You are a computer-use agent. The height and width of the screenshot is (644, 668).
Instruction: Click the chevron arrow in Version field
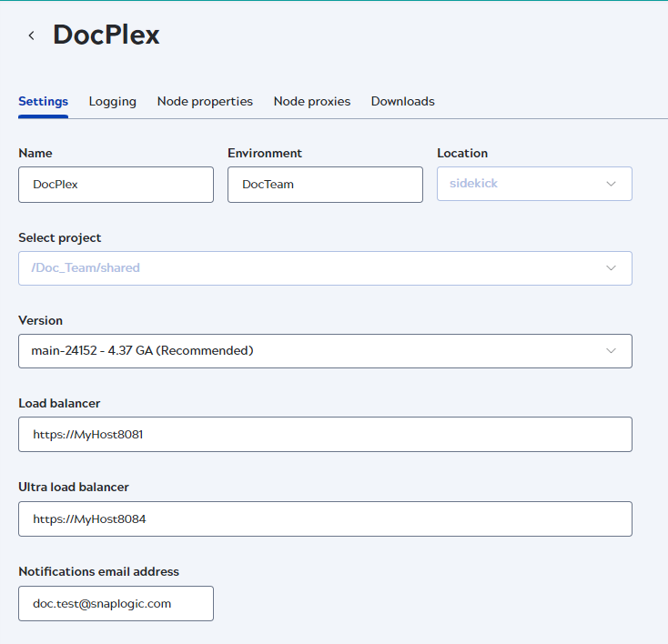(x=611, y=351)
